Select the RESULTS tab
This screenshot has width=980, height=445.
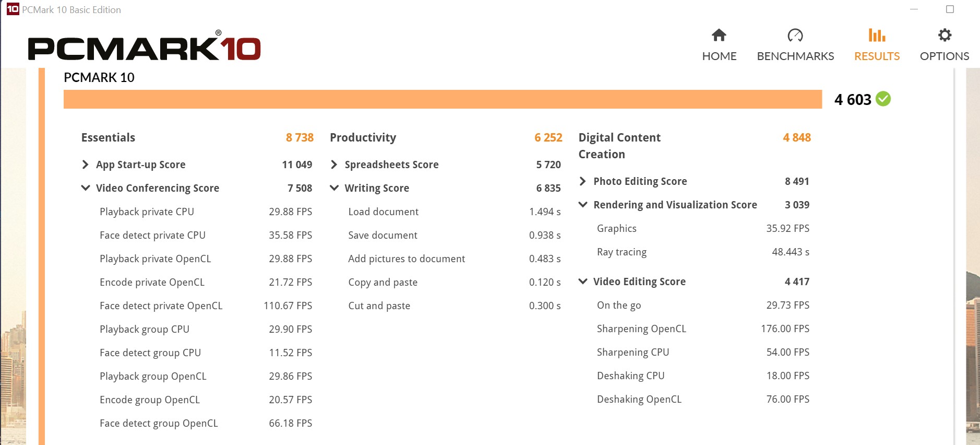pyautogui.click(x=877, y=45)
